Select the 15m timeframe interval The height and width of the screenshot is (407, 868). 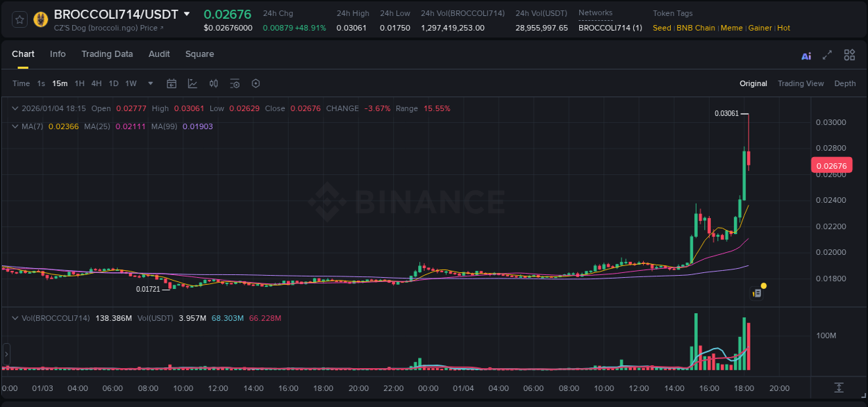60,83
